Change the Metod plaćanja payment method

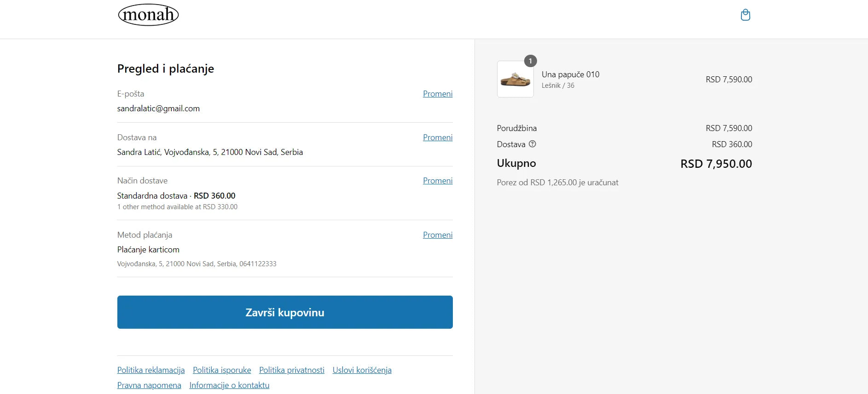[x=437, y=235]
